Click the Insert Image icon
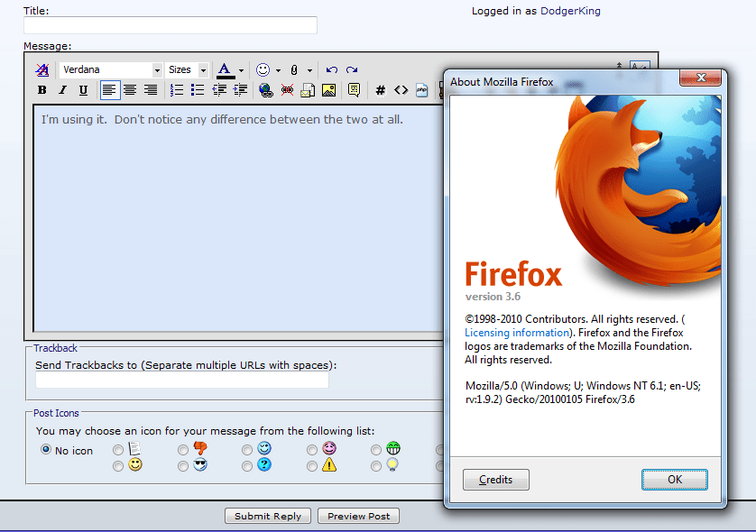This screenshot has height=532, width=756. pos(328,90)
